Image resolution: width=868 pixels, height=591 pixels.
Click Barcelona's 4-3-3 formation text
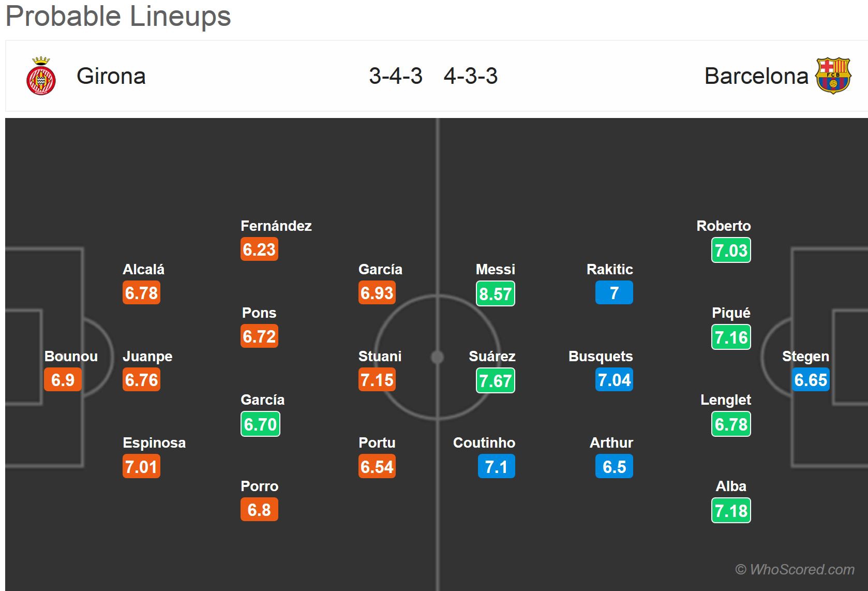471,76
